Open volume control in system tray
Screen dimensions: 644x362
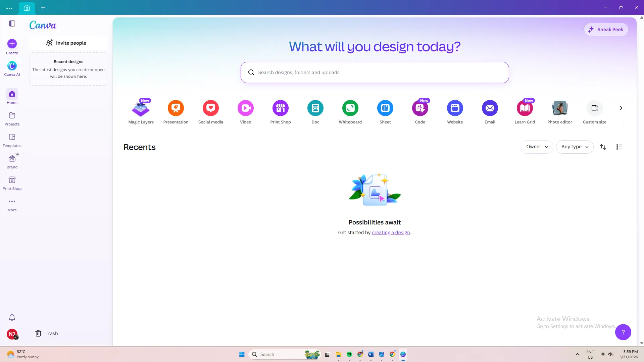coord(610,354)
